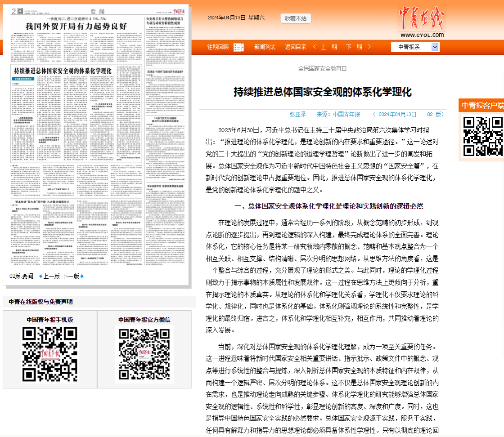
Task: Click the 中青报客户端 QR code
Action: tap(483, 136)
